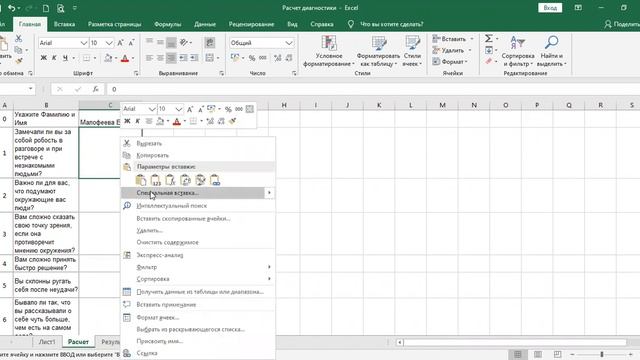The height and width of the screenshot is (360, 640).
Task: Click Cut scissors icon in ribbon clipboard
Action: point(18,39)
